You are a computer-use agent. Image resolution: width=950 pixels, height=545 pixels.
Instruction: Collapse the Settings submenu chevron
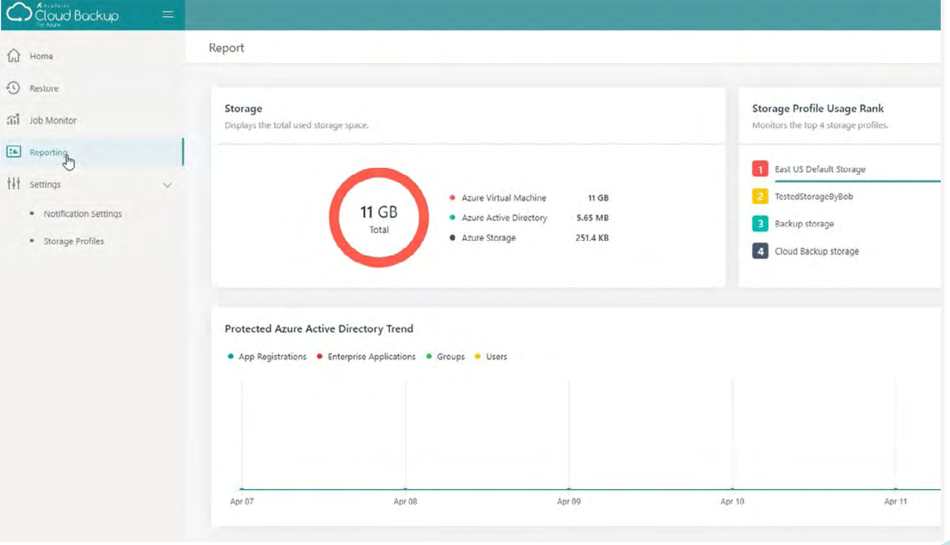pyautogui.click(x=167, y=185)
